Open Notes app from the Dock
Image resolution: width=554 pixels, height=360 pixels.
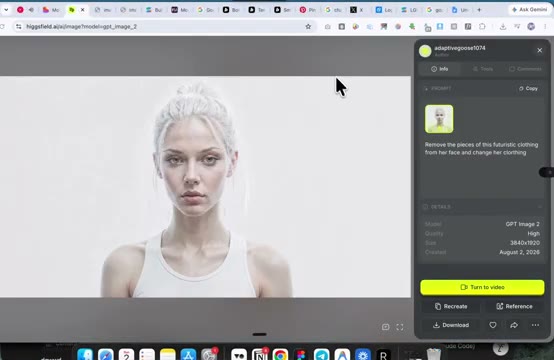pos(167,354)
